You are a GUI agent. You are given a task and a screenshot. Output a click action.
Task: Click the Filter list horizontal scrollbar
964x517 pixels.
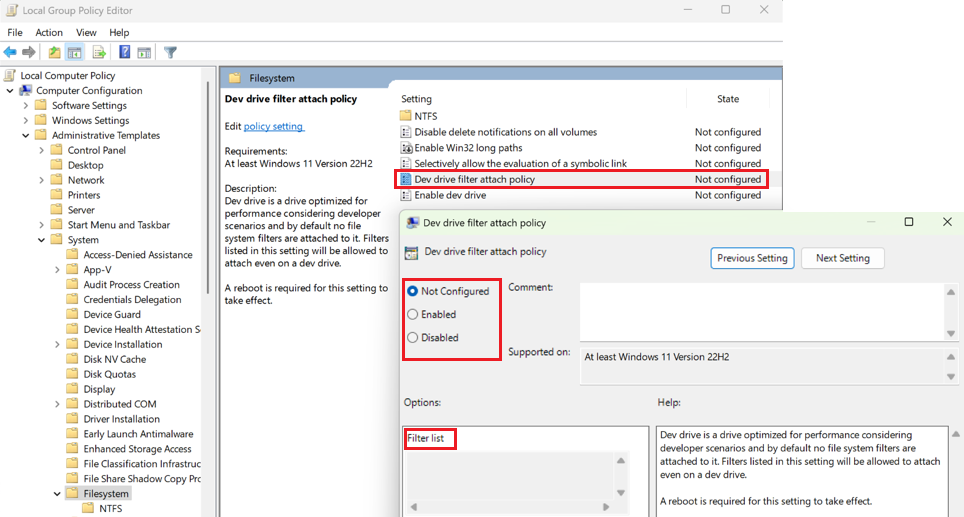coord(510,507)
